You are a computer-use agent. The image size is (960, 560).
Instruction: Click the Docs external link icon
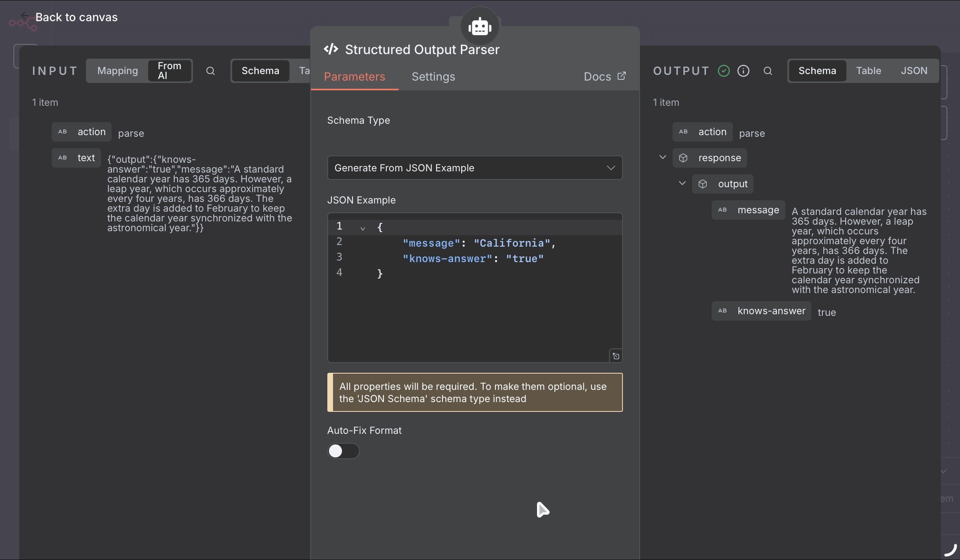coord(621,76)
